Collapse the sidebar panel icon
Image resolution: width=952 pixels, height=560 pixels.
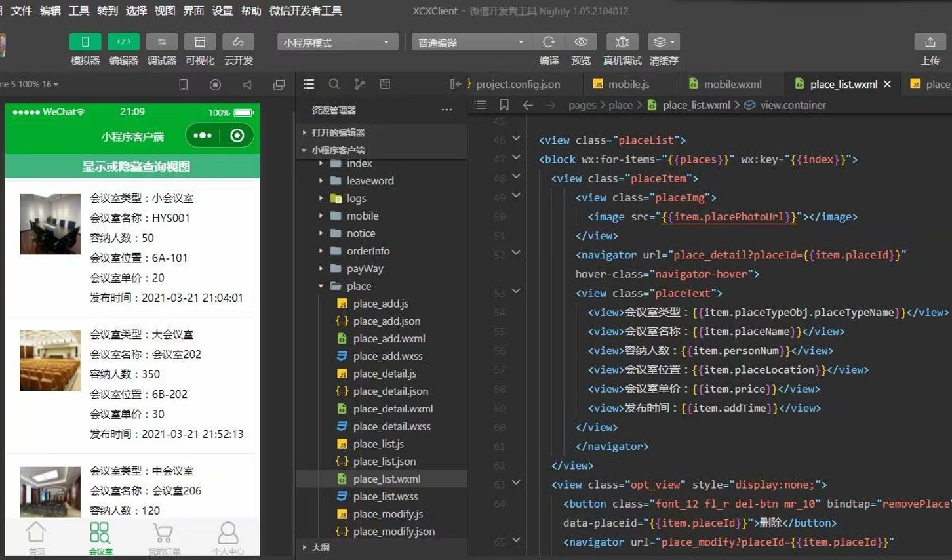(x=455, y=84)
